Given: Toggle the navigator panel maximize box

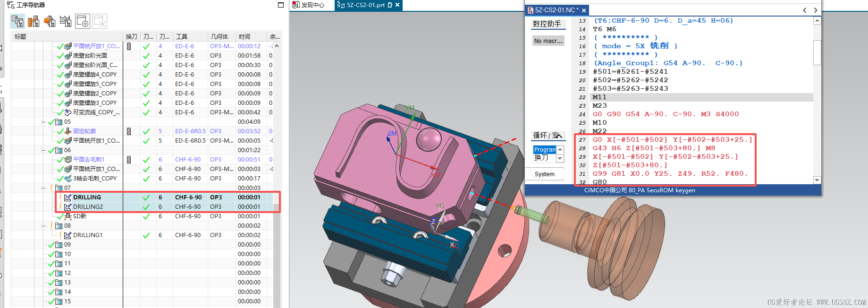Looking at the screenshot, I should (281, 5).
